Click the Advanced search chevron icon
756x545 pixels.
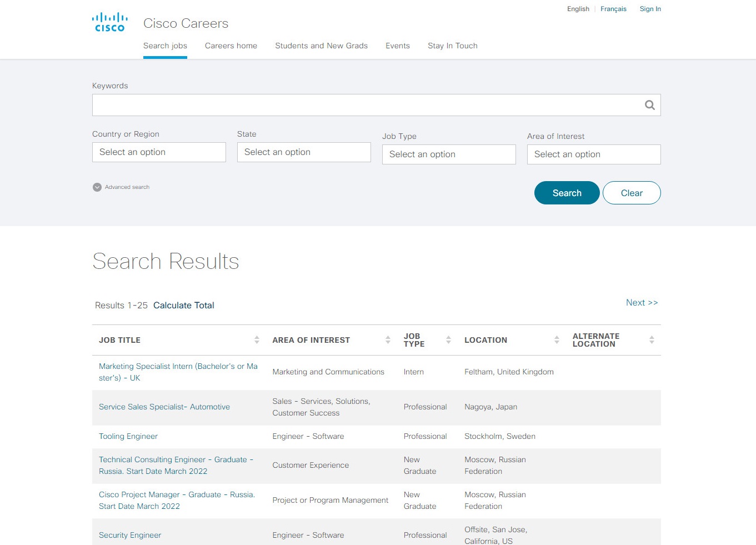(97, 187)
